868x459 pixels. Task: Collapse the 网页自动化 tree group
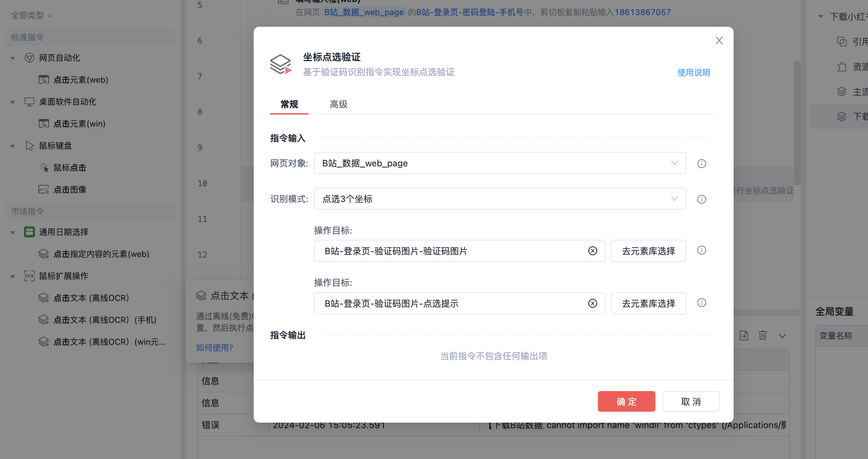[x=13, y=58]
